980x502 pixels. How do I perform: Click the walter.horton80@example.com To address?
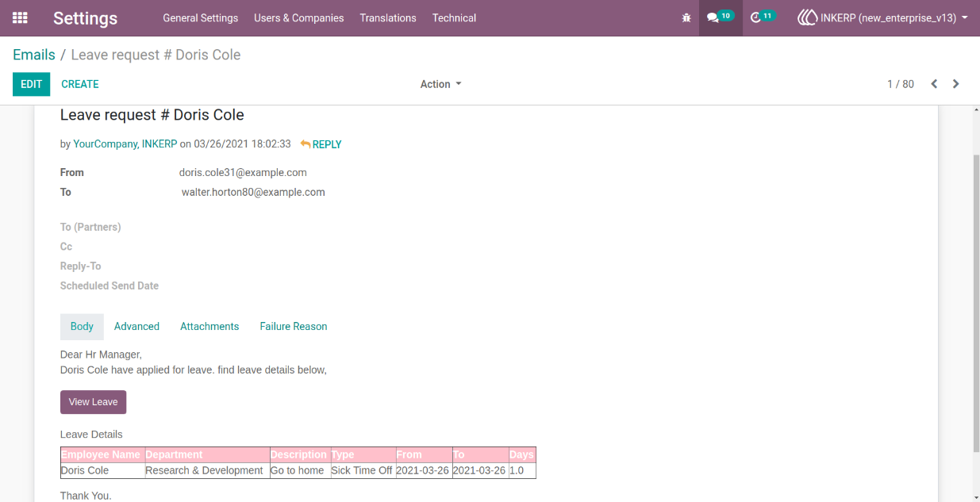tap(253, 192)
